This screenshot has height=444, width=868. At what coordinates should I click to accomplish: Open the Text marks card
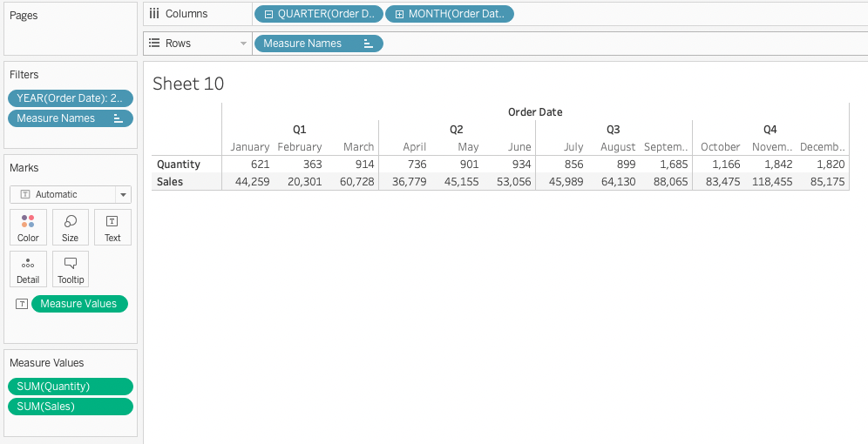112,226
